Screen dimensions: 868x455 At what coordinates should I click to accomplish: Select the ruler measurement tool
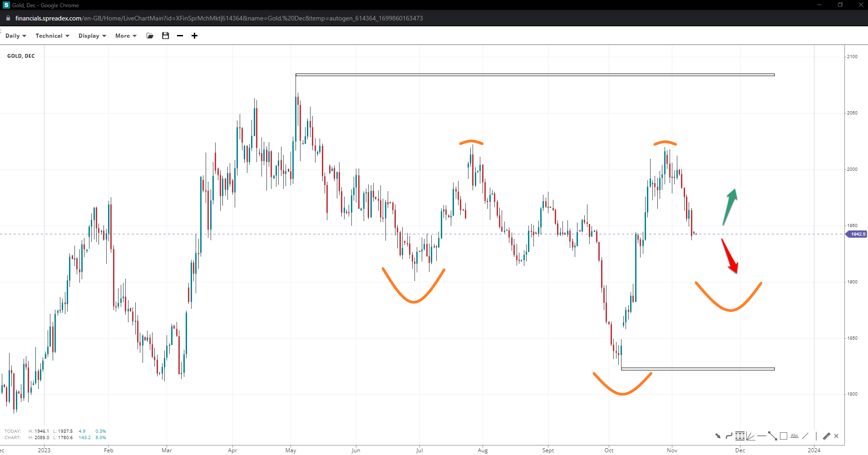coord(826,436)
